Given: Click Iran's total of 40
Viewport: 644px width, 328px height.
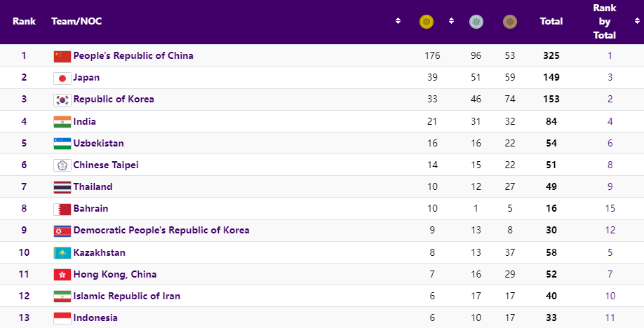Looking at the screenshot, I should 551,296.
